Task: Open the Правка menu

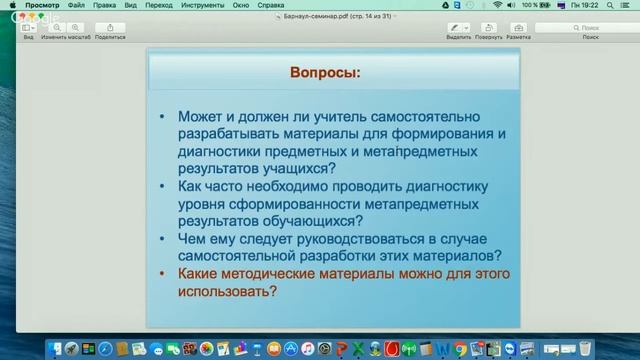Action: coord(104,5)
